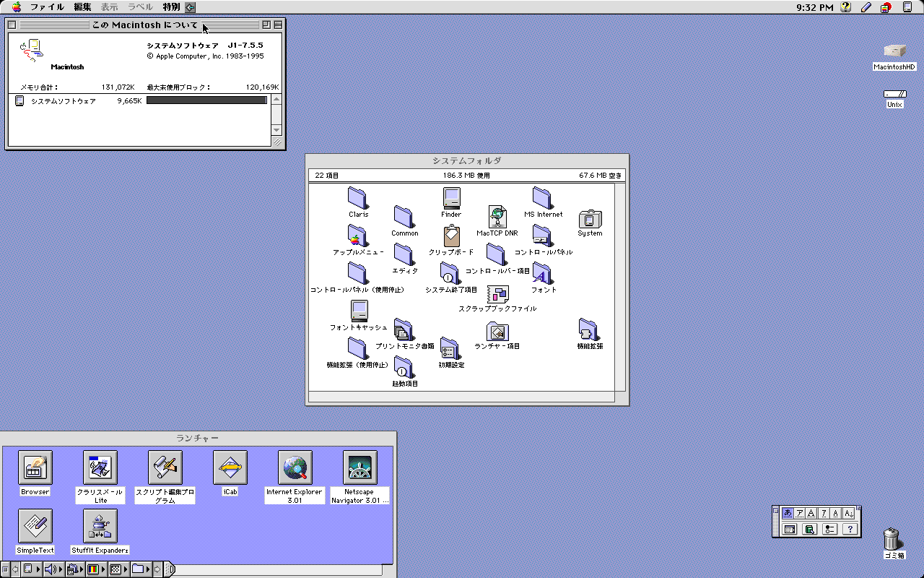This screenshot has width=924, height=578.
Task: Open dictionary word registration in input palette
Action: click(809, 529)
